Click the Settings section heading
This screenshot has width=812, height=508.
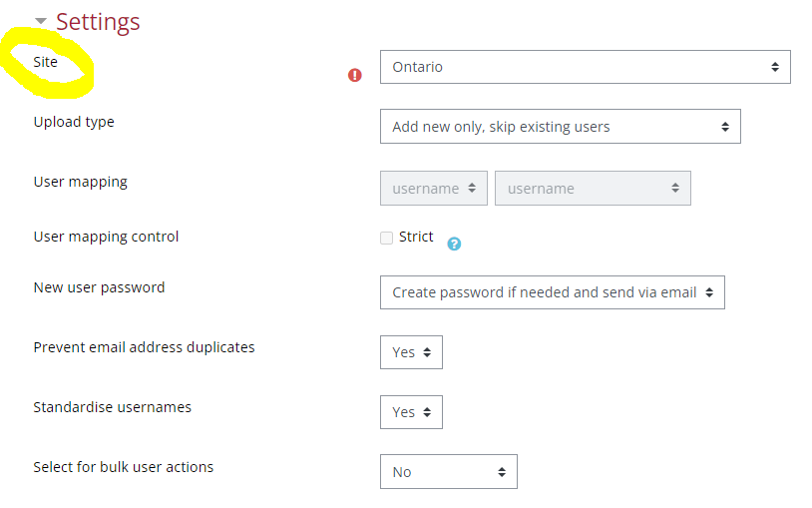point(98,21)
